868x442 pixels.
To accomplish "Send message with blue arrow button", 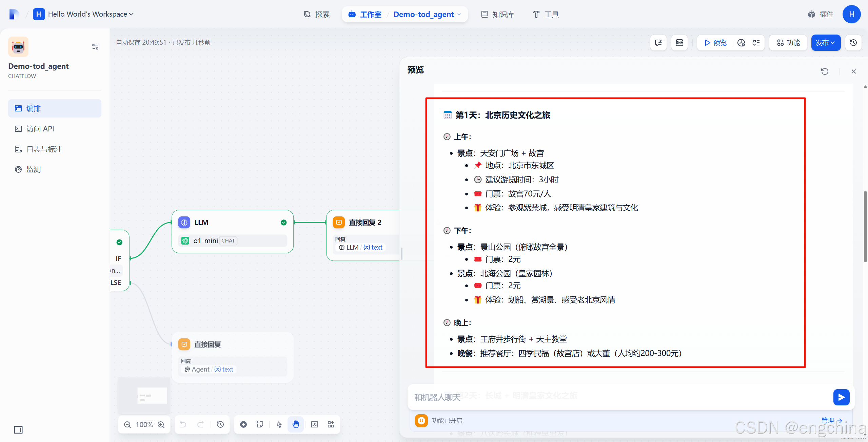I will click(x=841, y=397).
